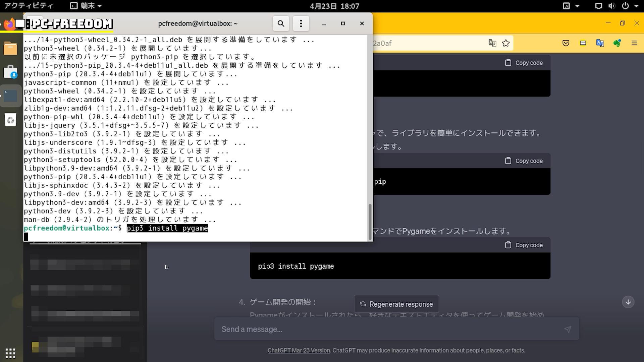Click the terminal vertical scrollbar thumb

pos(370,221)
